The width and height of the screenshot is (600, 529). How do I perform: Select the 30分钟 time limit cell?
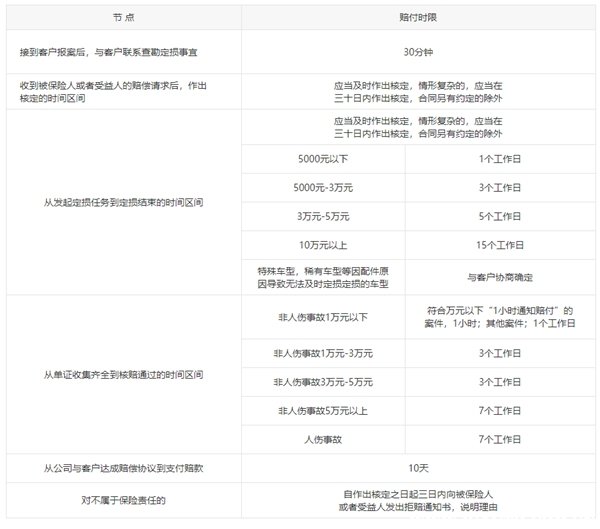point(418,52)
